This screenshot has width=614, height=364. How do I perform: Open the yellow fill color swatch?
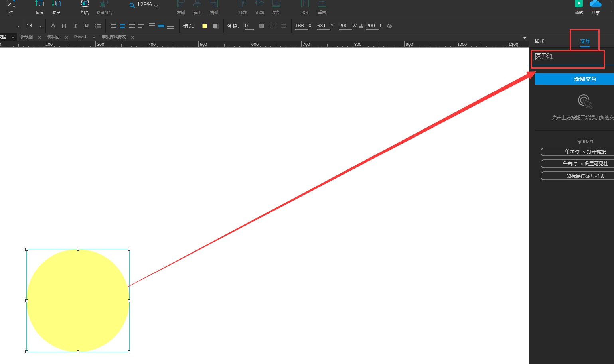(x=205, y=26)
